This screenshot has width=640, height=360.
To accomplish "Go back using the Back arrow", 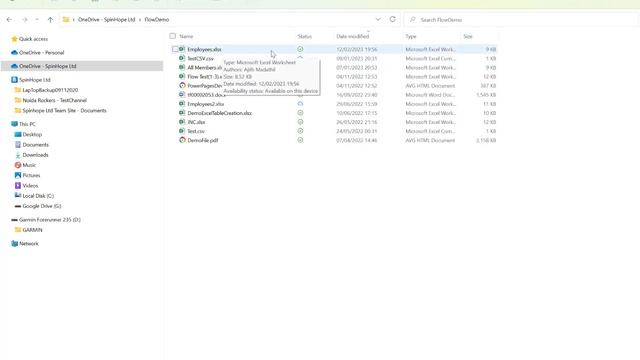I will tap(9, 20).
